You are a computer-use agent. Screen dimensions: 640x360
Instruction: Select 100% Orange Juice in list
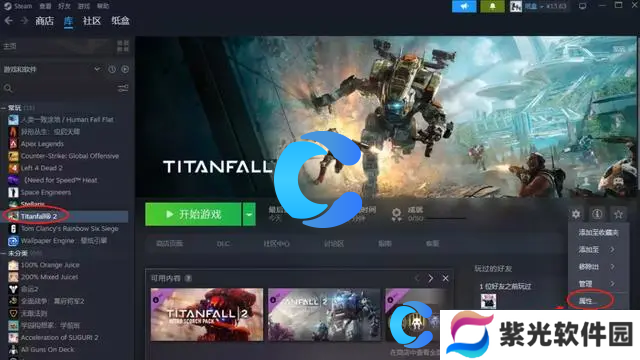(50, 265)
